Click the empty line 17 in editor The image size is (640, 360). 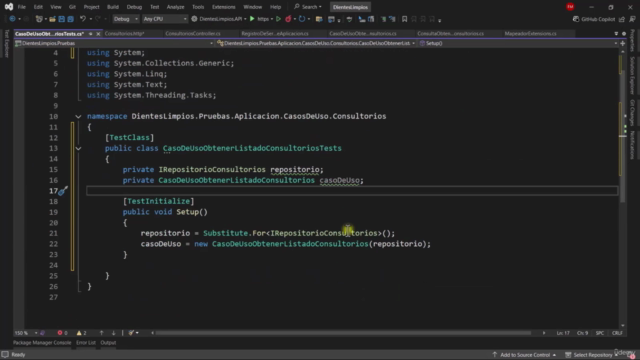pyautogui.click(x=352, y=191)
